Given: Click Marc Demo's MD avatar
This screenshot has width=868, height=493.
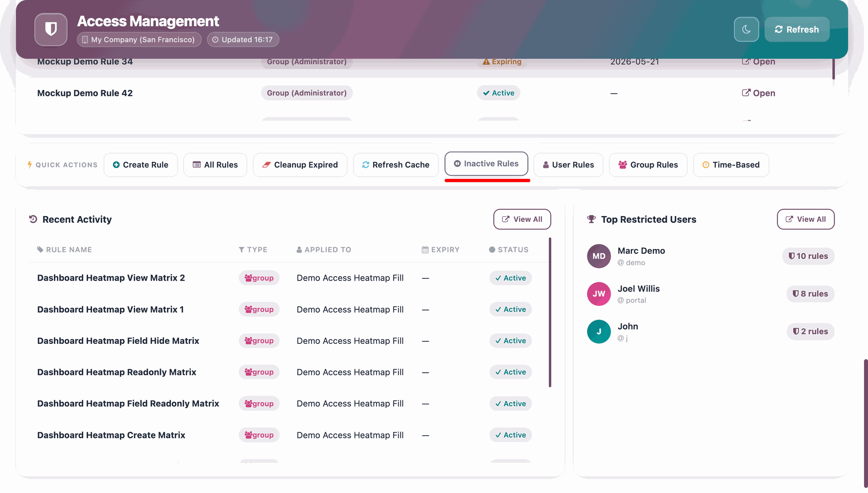Looking at the screenshot, I should [x=599, y=256].
